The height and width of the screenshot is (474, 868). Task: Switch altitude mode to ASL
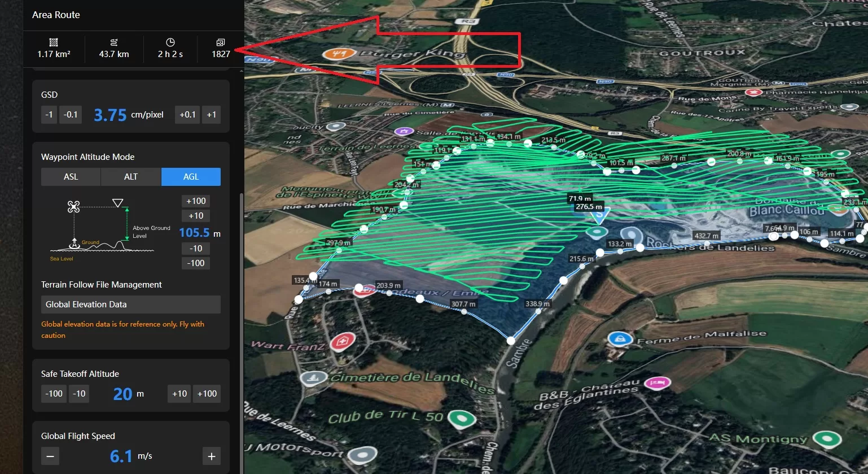[x=71, y=176]
